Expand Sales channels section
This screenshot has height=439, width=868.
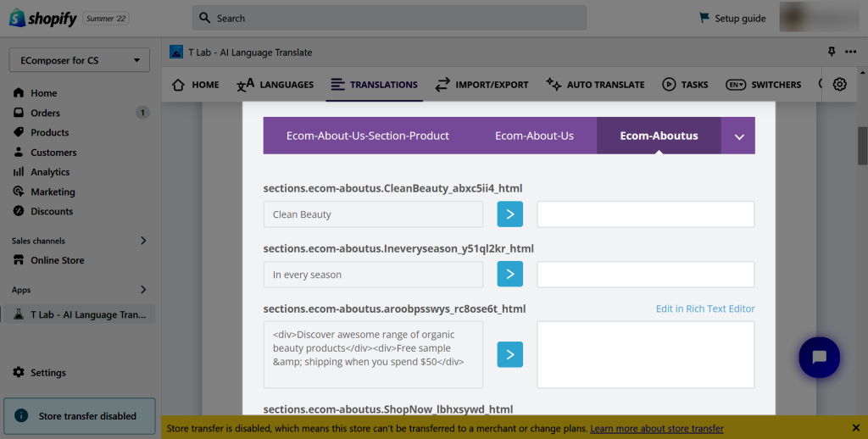click(x=142, y=240)
